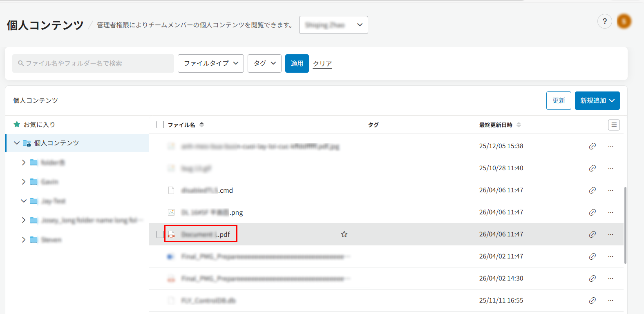
Task: Expand the first folder under 個人コンテンツ
Action: (23, 163)
